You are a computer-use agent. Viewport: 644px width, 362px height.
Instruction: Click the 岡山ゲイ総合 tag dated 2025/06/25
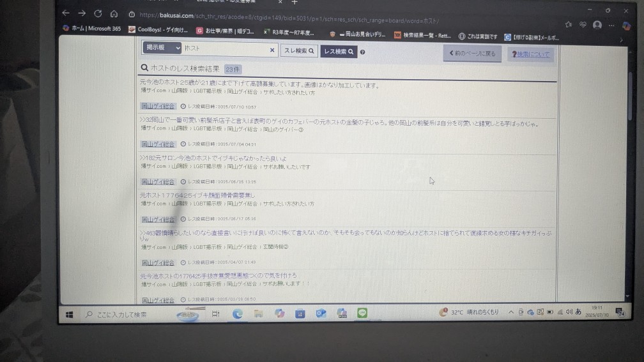158,181
